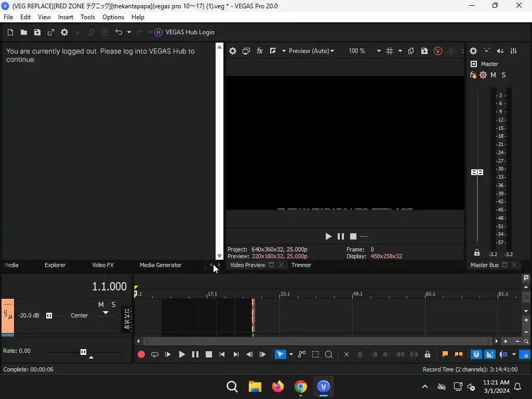
Task: Play from start in timeline transport
Action: tap(168, 354)
